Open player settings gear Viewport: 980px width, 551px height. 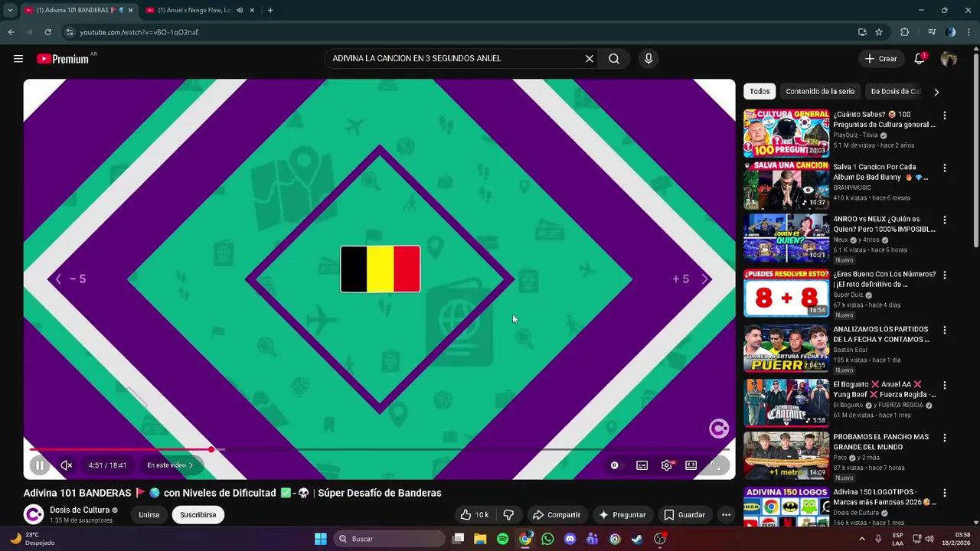[667, 465]
